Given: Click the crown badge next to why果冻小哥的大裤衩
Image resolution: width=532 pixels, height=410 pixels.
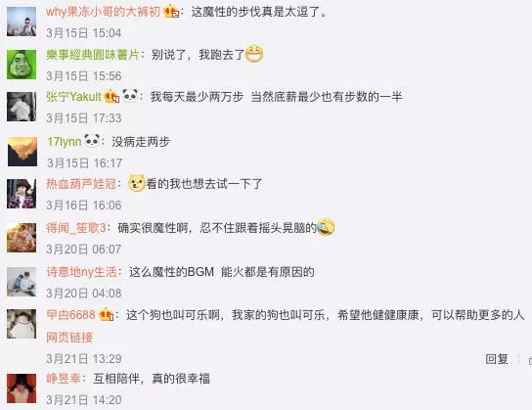Looking at the screenshot, I should pyautogui.click(x=171, y=12).
